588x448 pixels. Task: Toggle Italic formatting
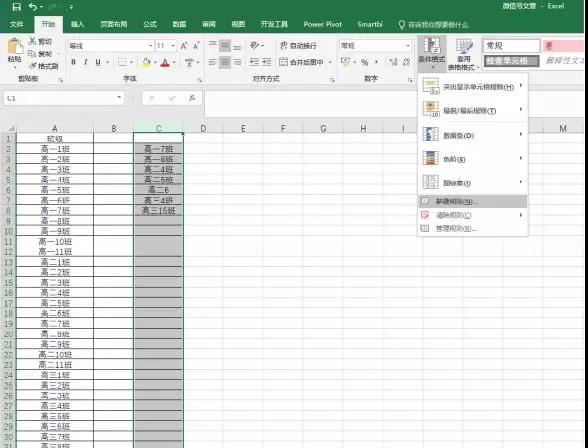[86, 62]
